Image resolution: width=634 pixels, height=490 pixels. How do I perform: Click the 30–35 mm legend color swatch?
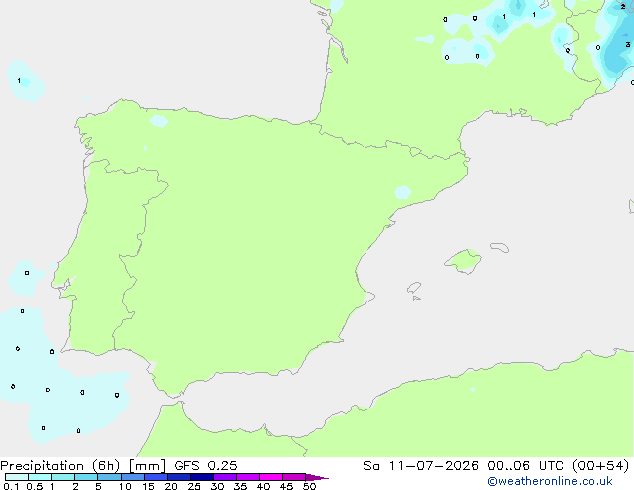click(x=225, y=477)
